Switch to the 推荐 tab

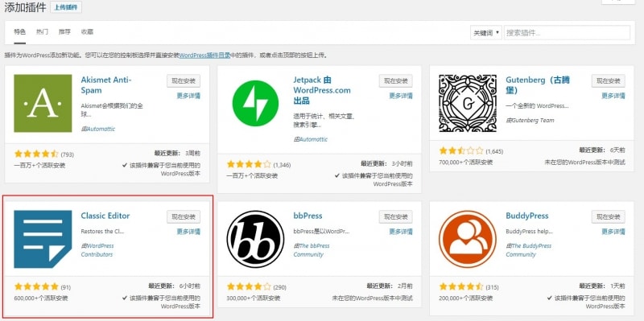(64, 32)
